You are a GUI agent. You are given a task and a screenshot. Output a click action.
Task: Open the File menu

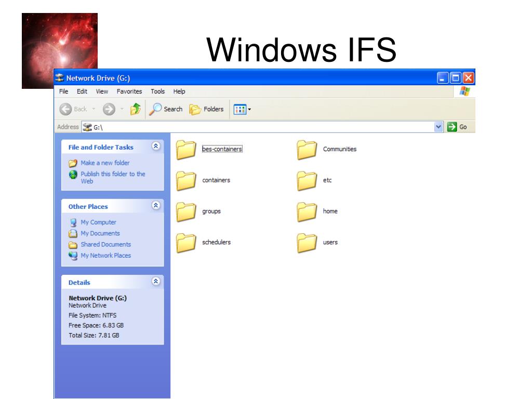tap(63, 91)
